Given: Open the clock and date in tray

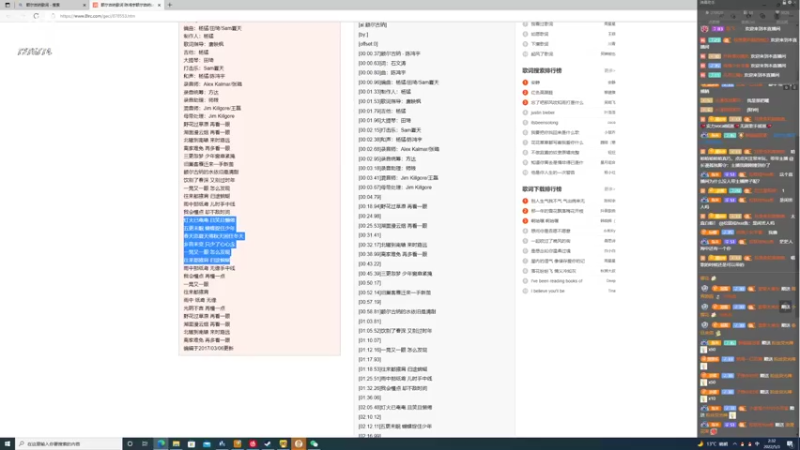Looking at the screenshot, I should (x=771, y=444).
